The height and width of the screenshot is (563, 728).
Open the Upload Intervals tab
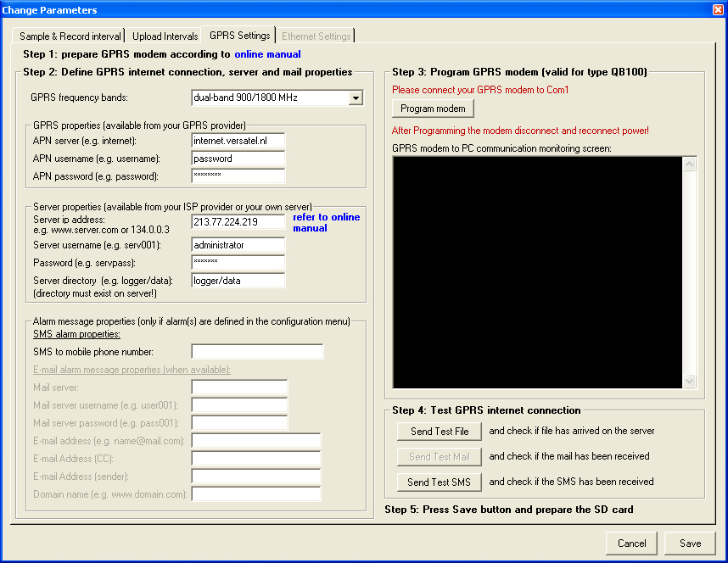tap(165, 36)
